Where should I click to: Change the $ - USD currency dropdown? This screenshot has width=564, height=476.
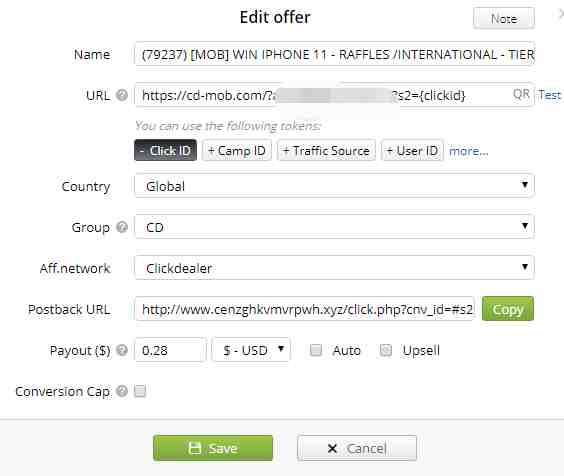(x=251, y=350)
